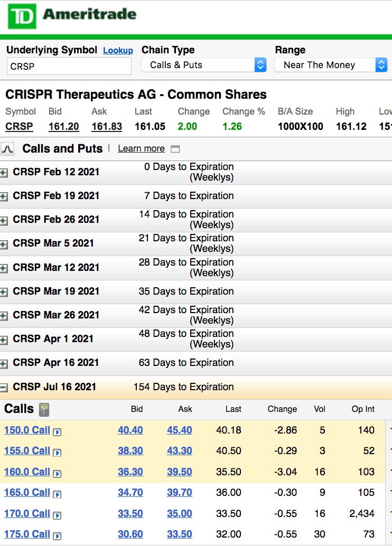Click the arrow icon next to 160.0 Call
This screenshot has height=546, width=392.
[x=57, y=474]
